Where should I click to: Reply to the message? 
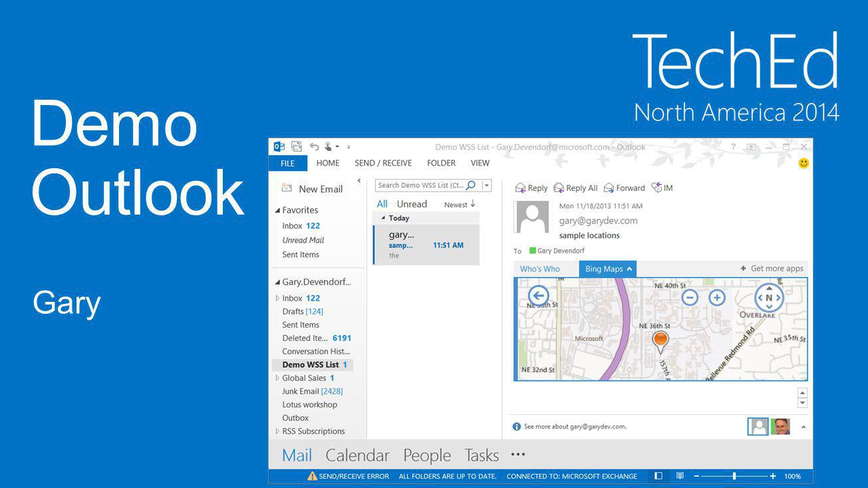point(531,188)
